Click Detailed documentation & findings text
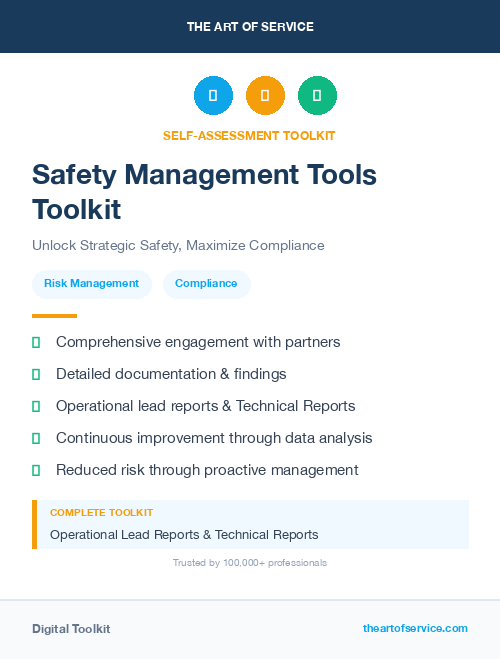 pyautogui.click(x=171, y=374)
